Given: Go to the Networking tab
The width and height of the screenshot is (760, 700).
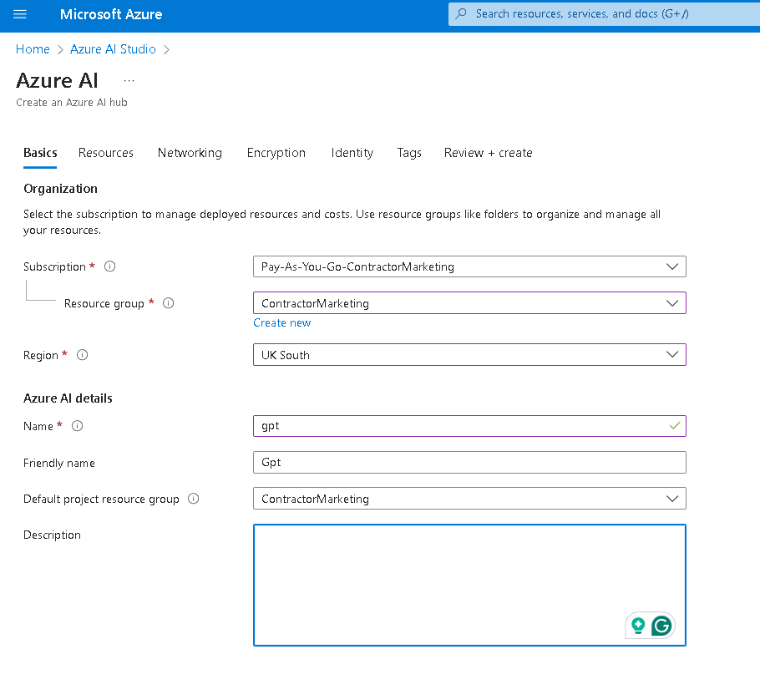Looking at the screenshot, I should [190, 153].
